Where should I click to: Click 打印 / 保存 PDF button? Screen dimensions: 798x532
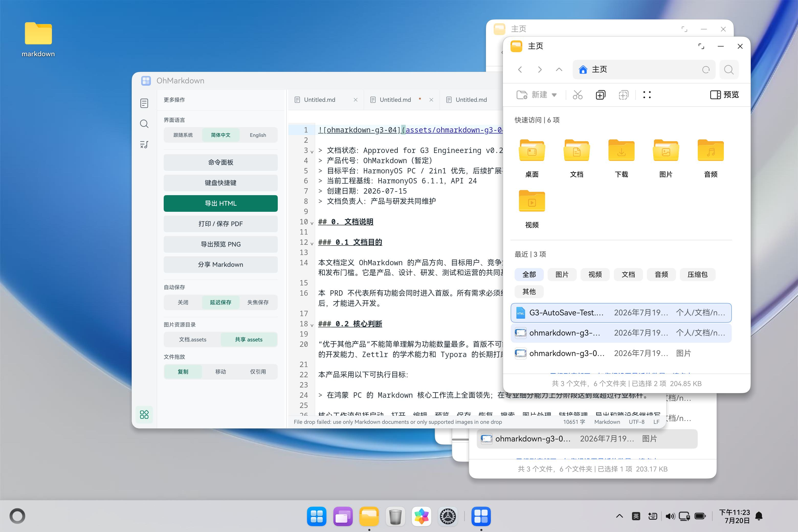click(x=220, y=224)
